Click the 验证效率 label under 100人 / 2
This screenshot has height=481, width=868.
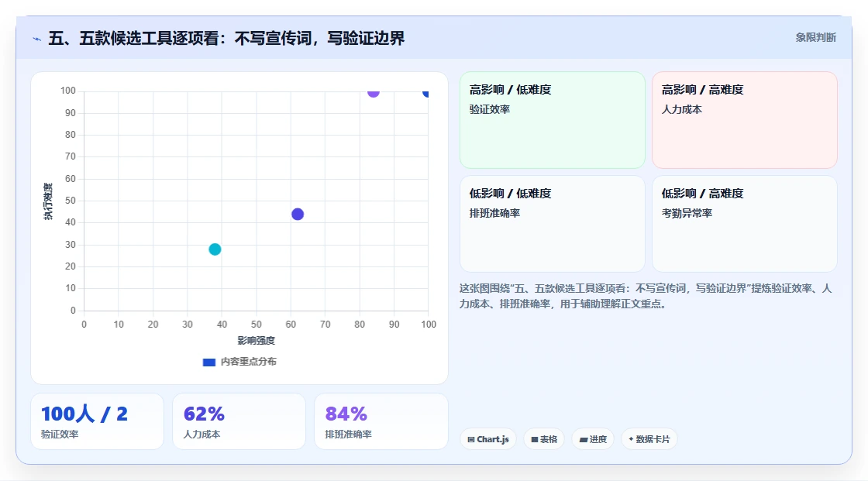click(60, 435)
